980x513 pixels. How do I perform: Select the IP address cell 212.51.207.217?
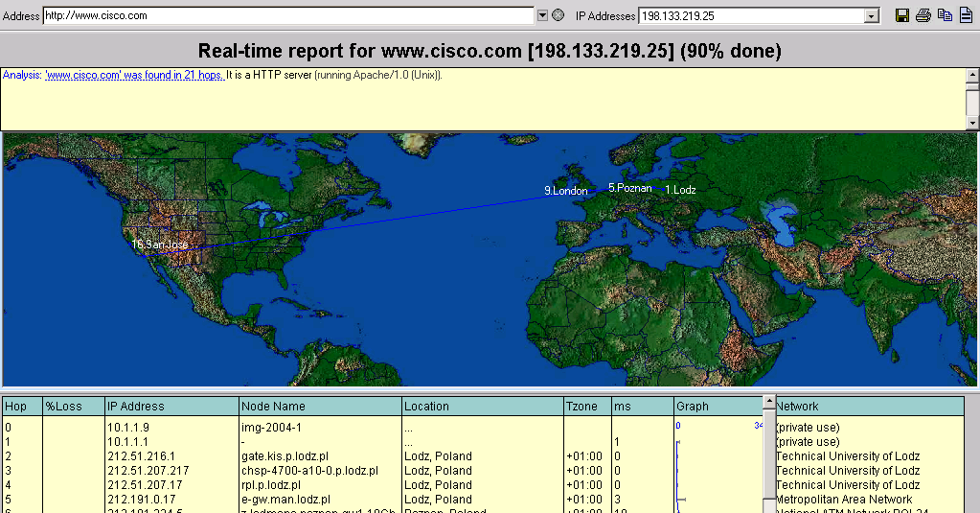point(148,471)
